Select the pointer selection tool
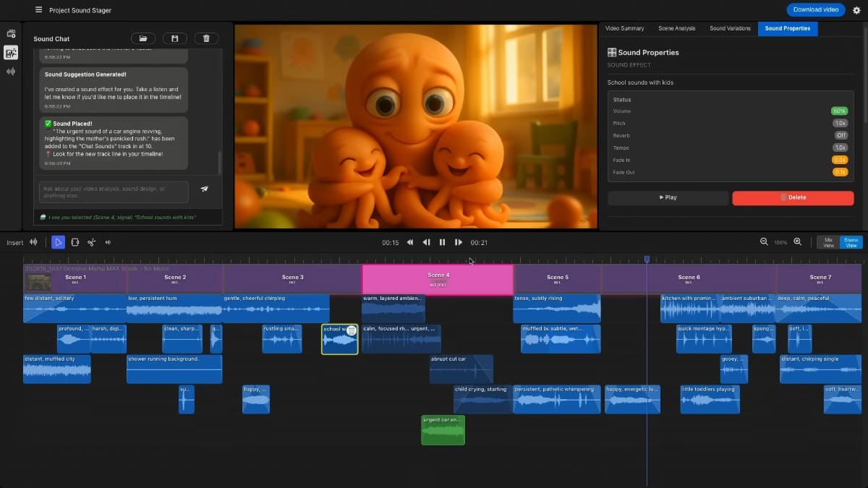The height and width of the screenshot is (488, 868). (58, 242)
